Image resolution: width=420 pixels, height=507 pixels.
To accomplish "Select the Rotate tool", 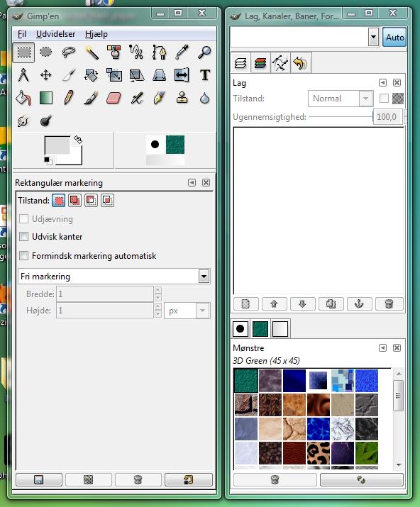I will tap(92, 75).
